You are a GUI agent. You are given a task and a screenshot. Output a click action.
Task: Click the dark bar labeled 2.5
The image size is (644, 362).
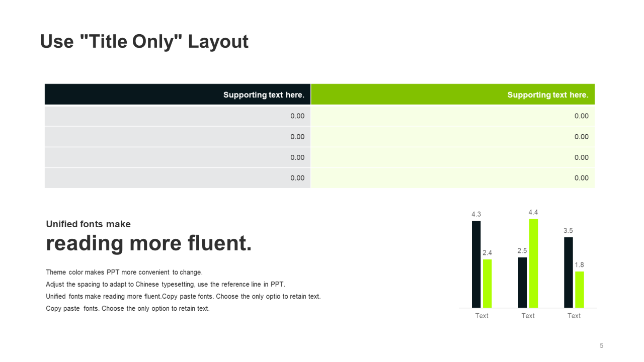(522, 283)
